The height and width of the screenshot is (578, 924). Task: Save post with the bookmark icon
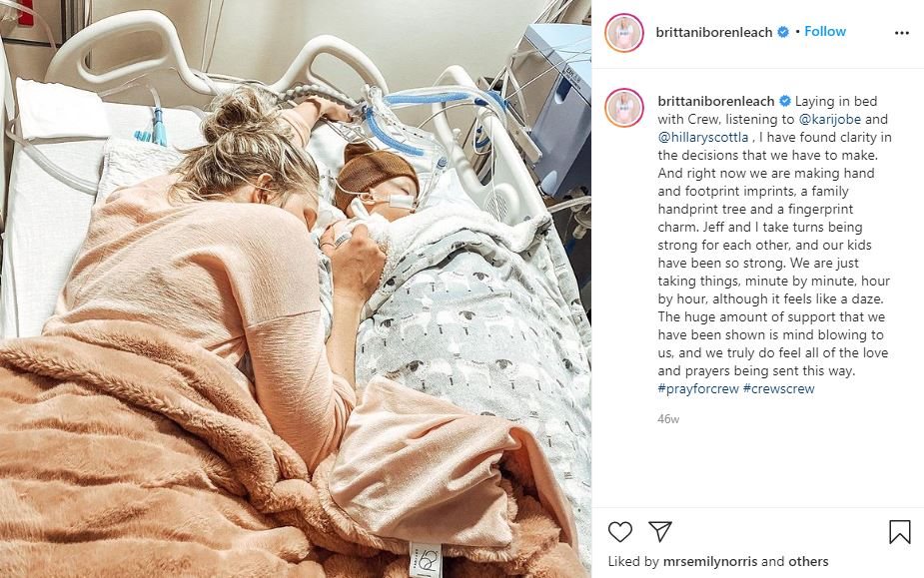899,531
